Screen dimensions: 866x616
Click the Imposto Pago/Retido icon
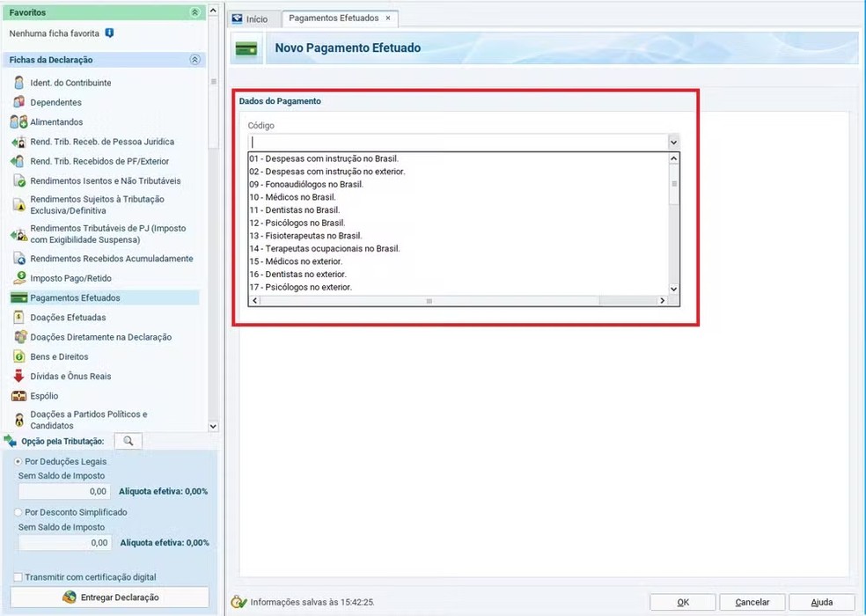[18, 278]
